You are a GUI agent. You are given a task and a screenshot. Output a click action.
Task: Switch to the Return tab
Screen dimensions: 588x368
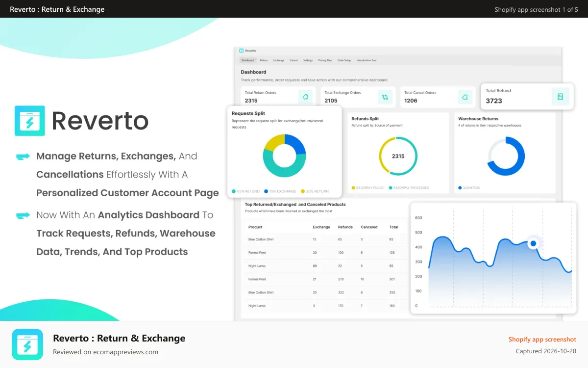pos(264,60)
